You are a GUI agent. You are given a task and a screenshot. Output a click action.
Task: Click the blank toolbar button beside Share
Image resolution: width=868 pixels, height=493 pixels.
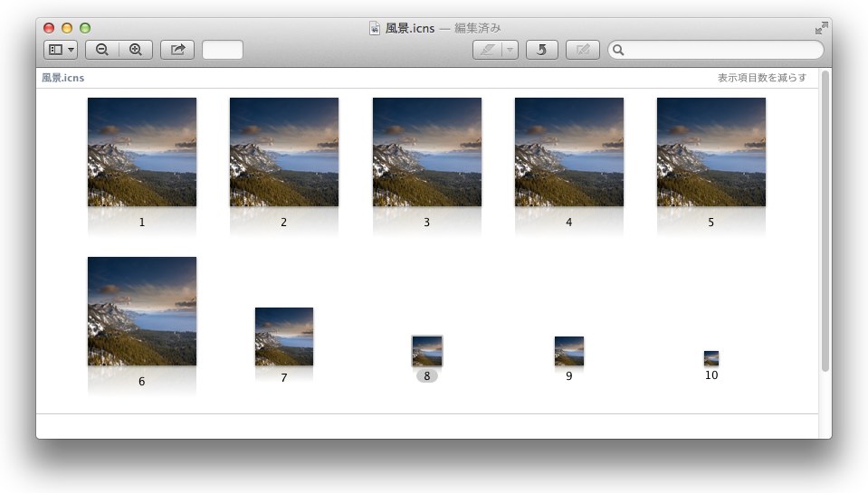[x=223, y=50]
